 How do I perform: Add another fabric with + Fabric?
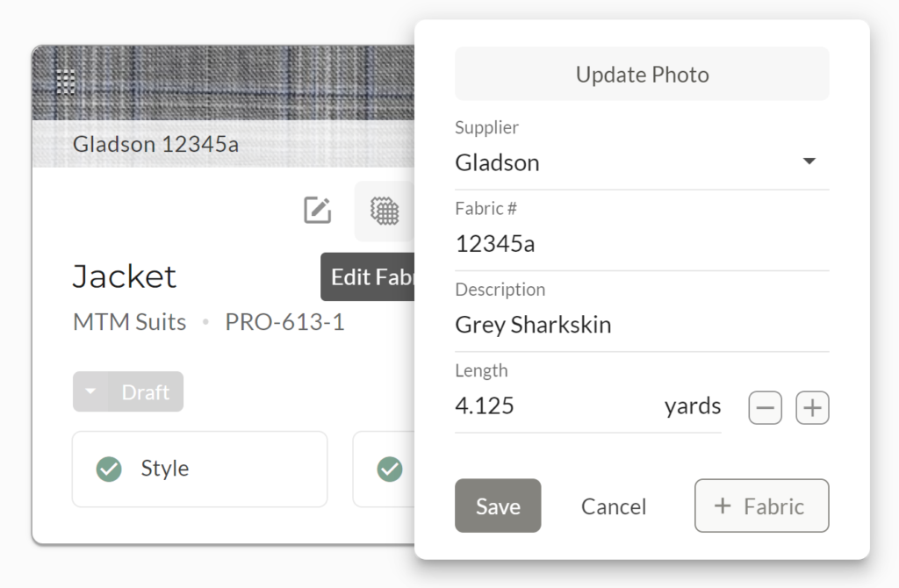[761, 506]
